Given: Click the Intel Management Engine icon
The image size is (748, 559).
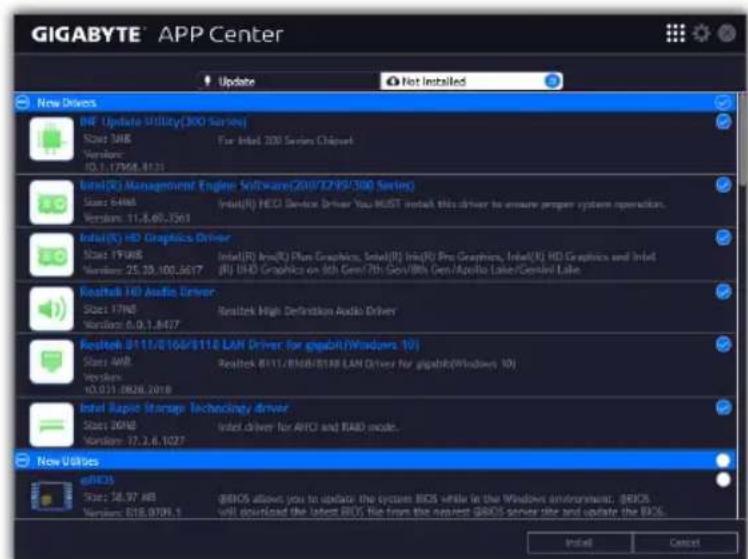Looking at the screenshot, I should tap(52, 203).
